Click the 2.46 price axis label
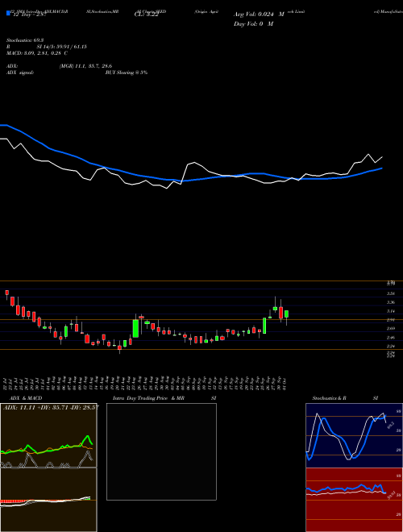Screen dimensions: 403x532 391,338
